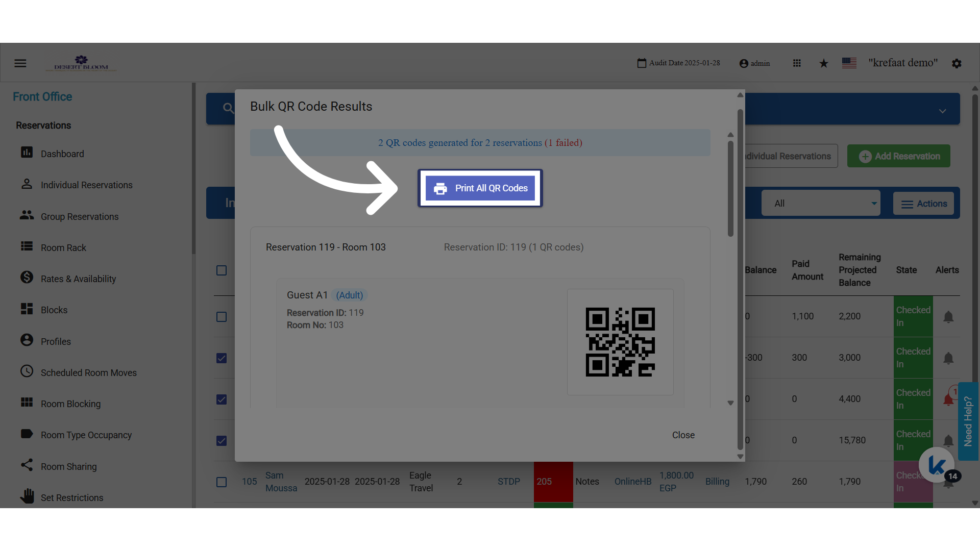Click the Set Restrictions hand icon
980x551 pixels.
click(x=27, y=496)
